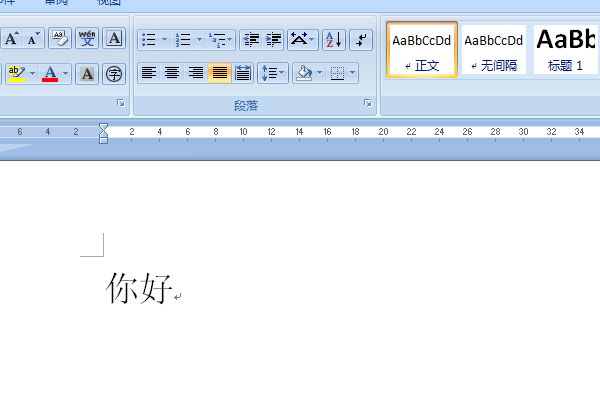Open shading color dropdown arrow

(320, 73)
